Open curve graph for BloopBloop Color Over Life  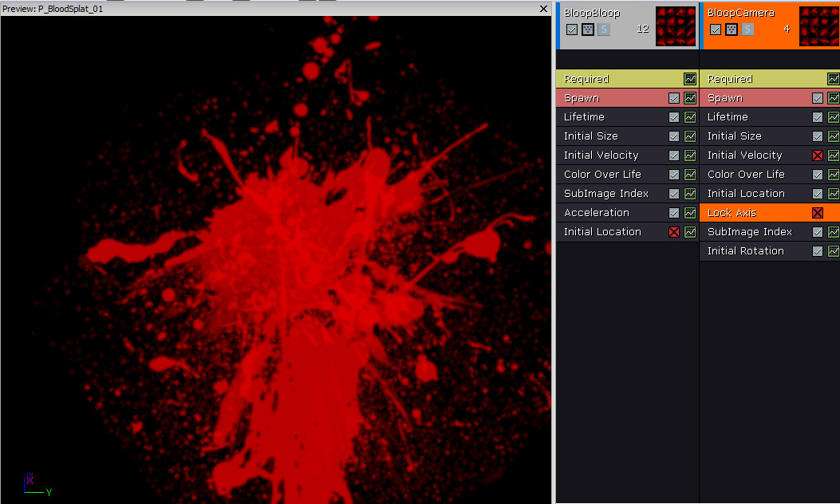(690, 175)
